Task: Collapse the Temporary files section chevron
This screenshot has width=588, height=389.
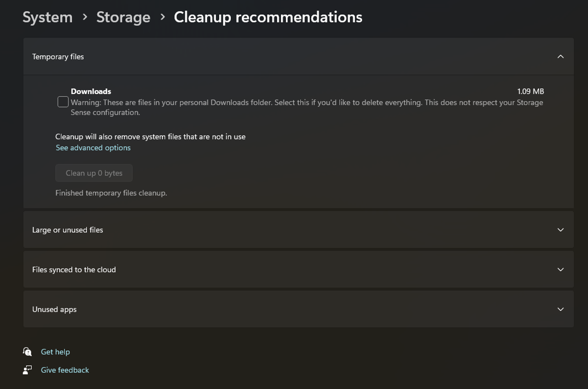Action: pyautogui.click(x=560, y=57)
